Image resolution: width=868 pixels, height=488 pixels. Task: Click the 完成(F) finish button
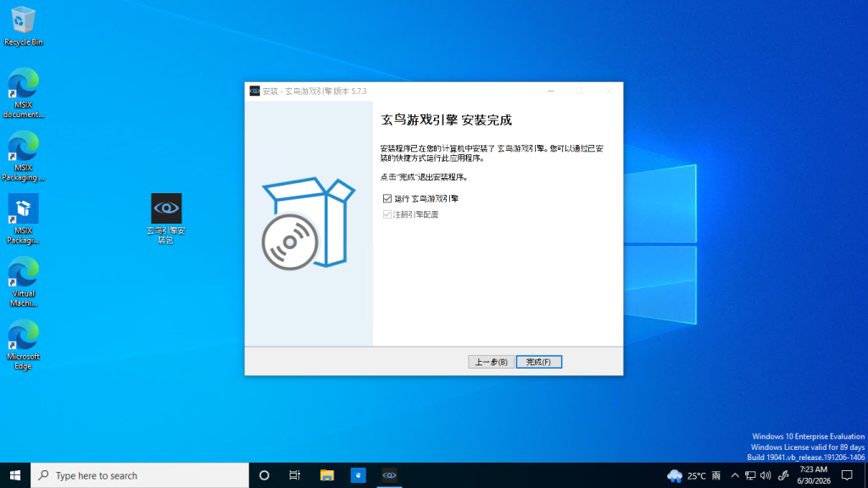[538, 362]
